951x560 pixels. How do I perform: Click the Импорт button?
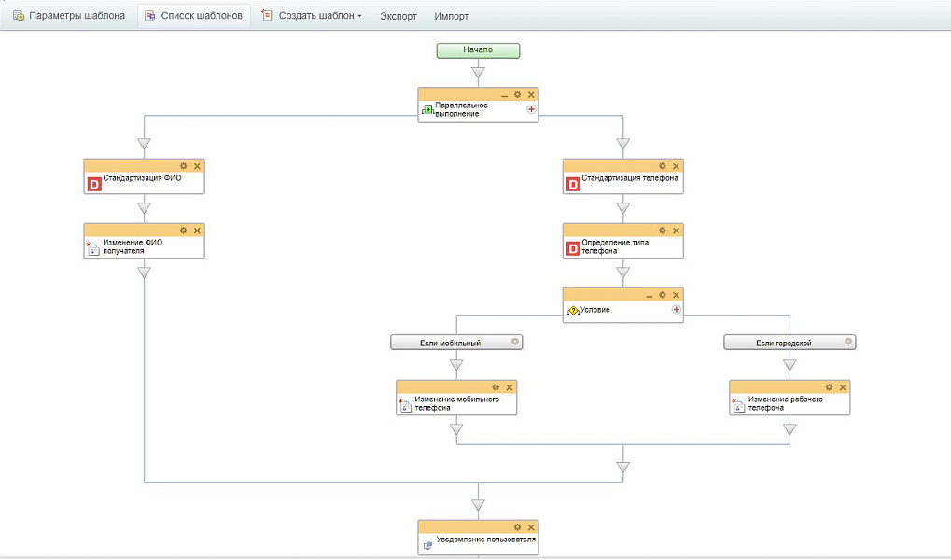pos(452,16)
